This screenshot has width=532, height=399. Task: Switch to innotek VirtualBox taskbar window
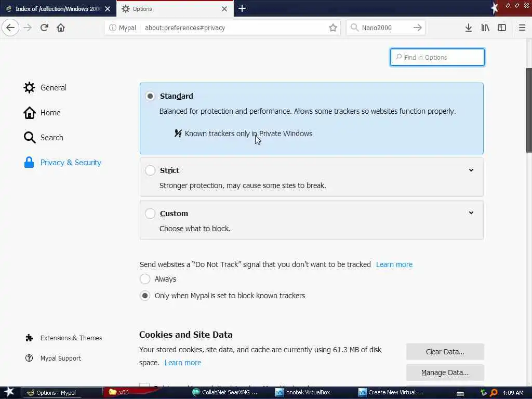(303, 392)
